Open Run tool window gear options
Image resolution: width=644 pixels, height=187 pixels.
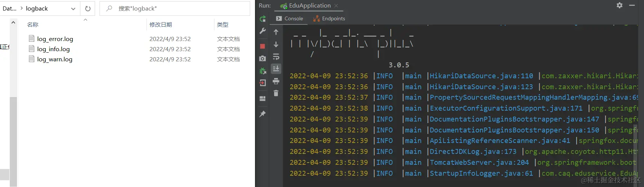(620, 5)
